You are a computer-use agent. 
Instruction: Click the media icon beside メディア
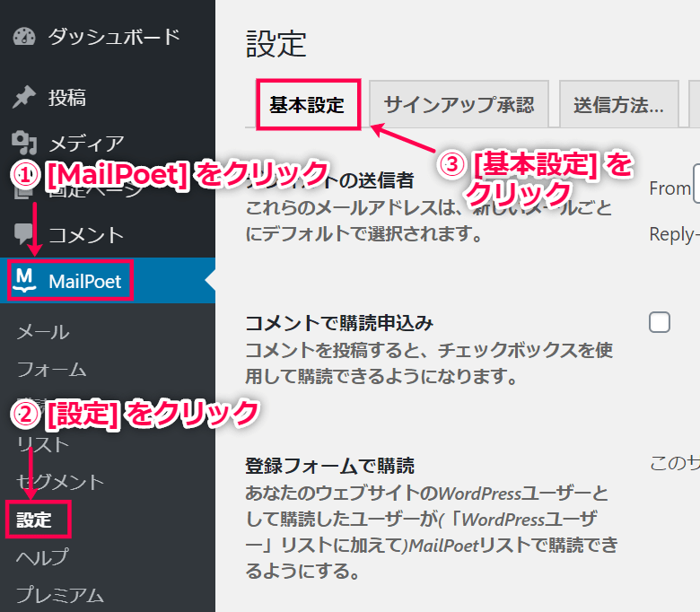click(24, 143)
